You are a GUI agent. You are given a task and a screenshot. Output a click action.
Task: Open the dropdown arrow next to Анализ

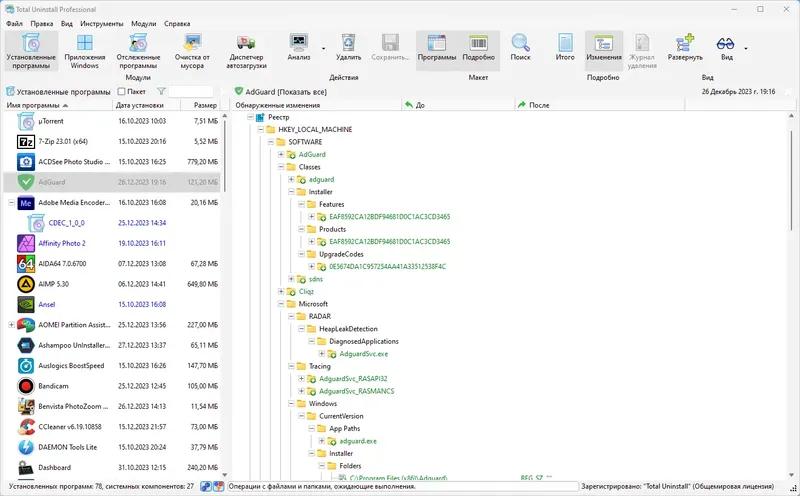click(323, 48)
